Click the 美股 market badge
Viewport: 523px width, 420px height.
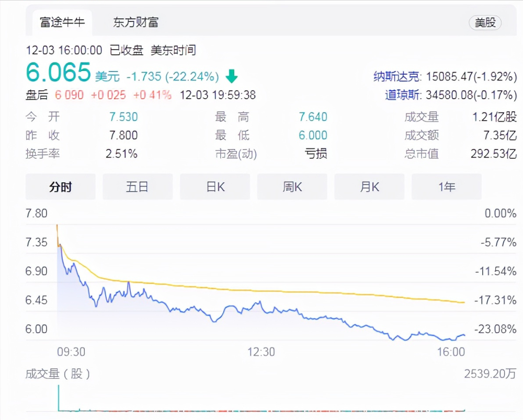point(485,22)
